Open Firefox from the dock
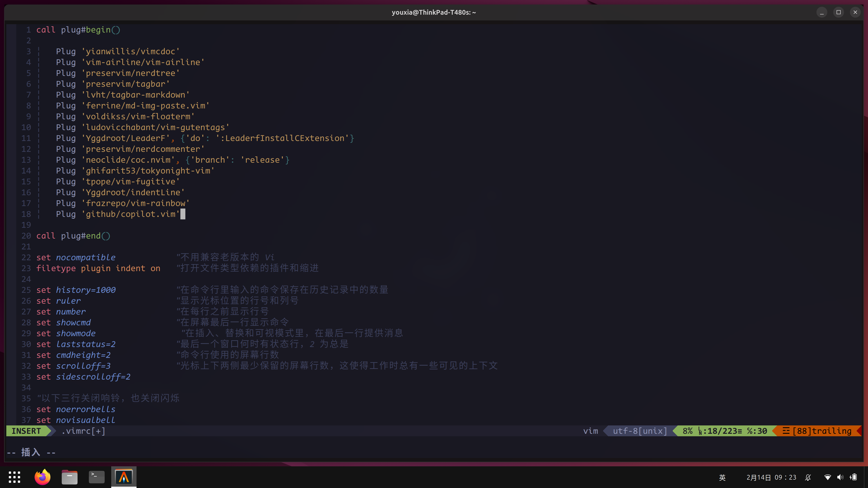The width and height of the screenshot is (868, 488). pos(42,477)
